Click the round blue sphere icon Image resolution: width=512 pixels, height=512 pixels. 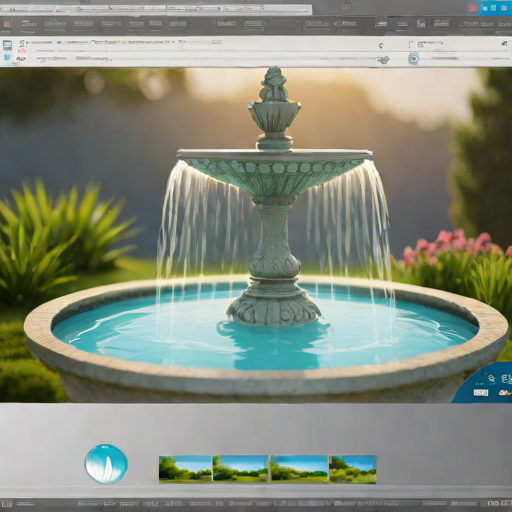106,464
